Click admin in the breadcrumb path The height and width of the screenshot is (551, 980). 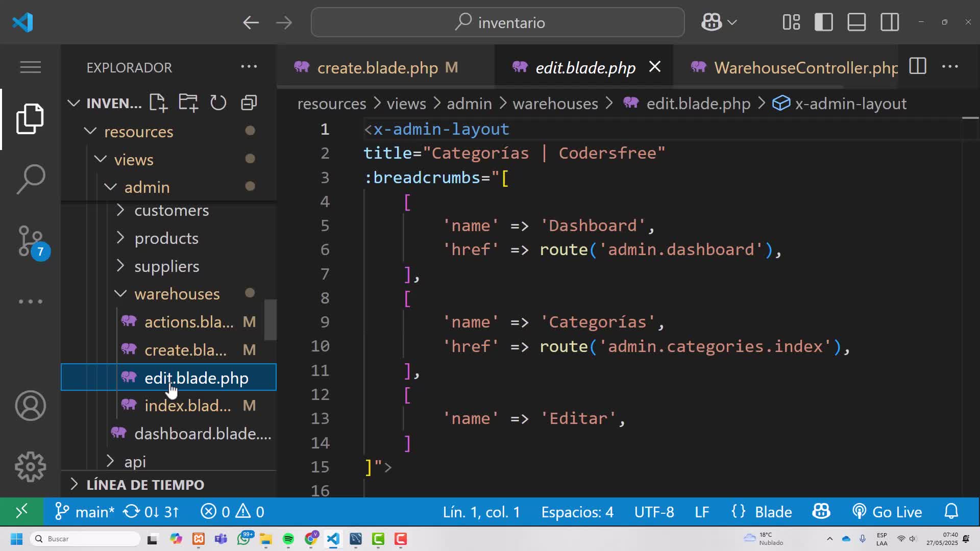click(x=469, y=104)
